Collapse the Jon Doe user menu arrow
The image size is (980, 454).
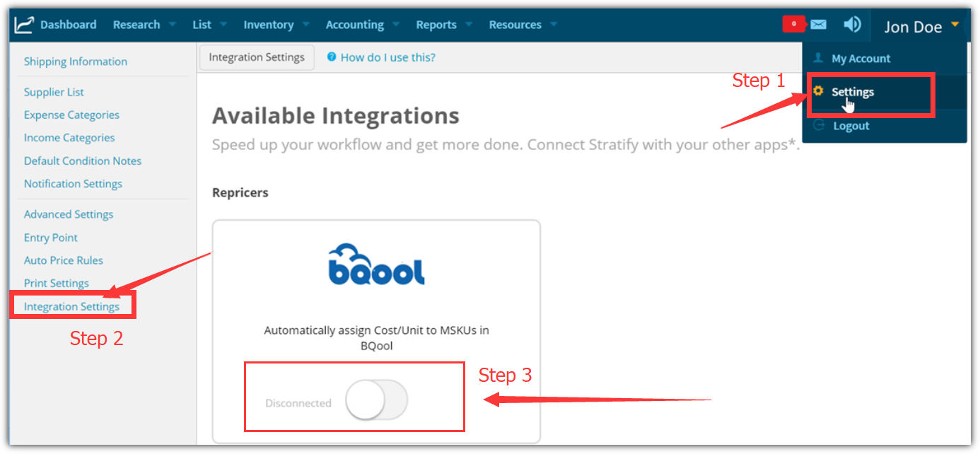955,25
